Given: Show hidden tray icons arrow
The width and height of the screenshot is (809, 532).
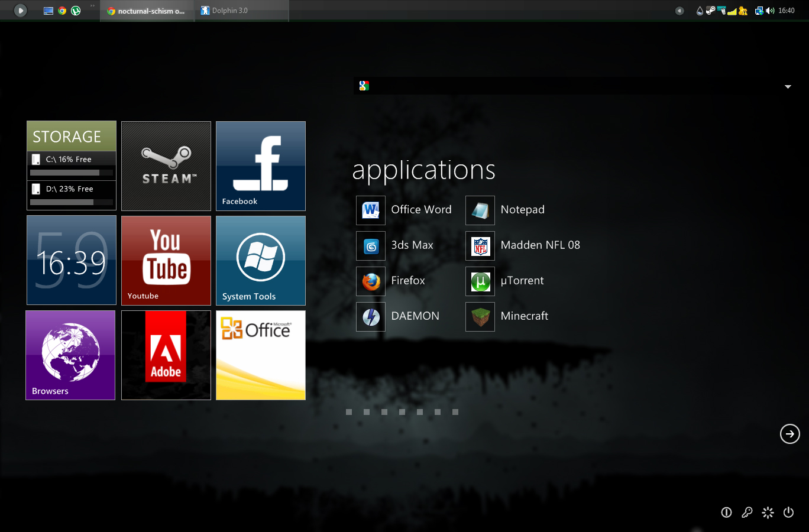Looking at the screenshot, I should (680, 11).
